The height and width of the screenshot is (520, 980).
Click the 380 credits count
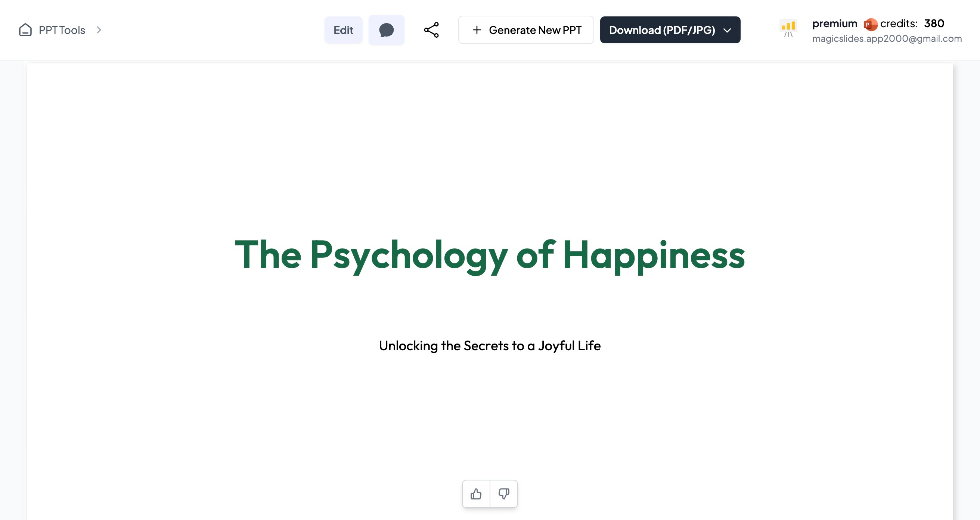click(934, 24)
